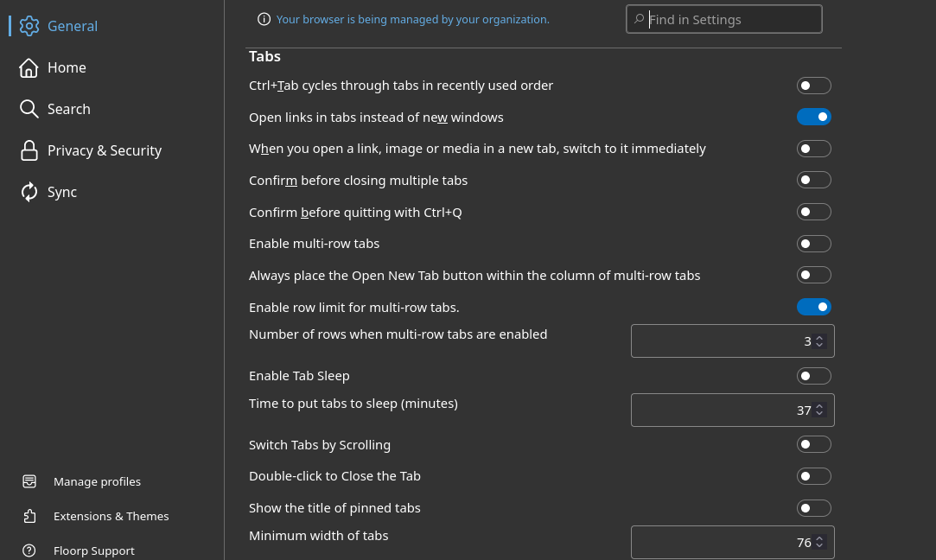The image size is (936, 560).
Task: Focus the Find in Settings field
Action: [x=723, y=19]
